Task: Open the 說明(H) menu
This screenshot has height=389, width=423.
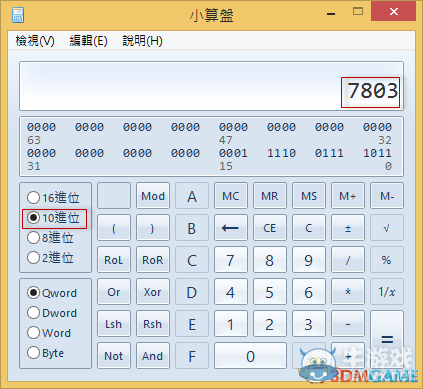Action: click(142, 41)
